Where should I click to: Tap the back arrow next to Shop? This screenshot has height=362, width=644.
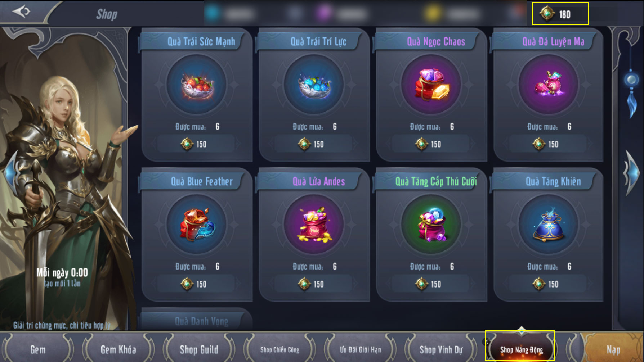click(x=21, y=12)
